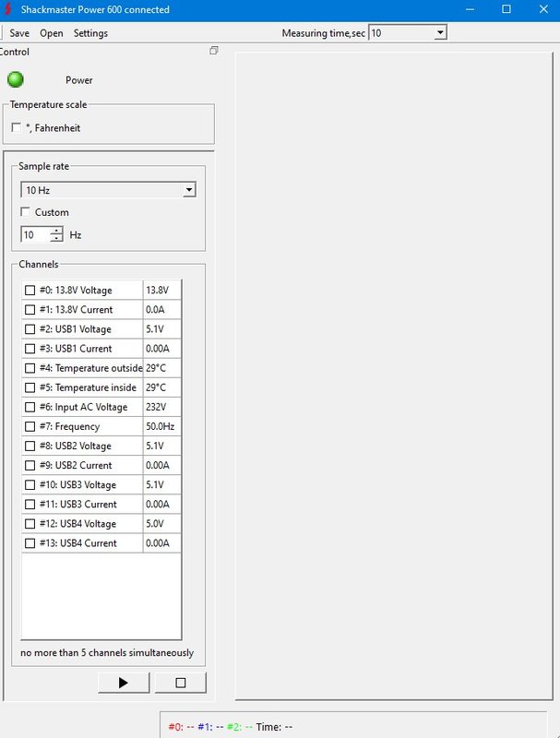Undock the Control panel with float icon
560x738 pixels.
tap(214, 51)
